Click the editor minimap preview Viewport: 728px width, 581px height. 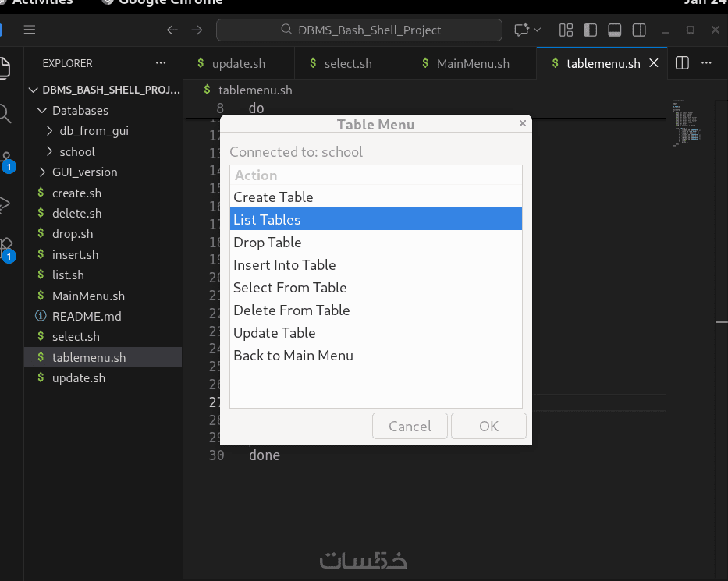tap(687, 123)
